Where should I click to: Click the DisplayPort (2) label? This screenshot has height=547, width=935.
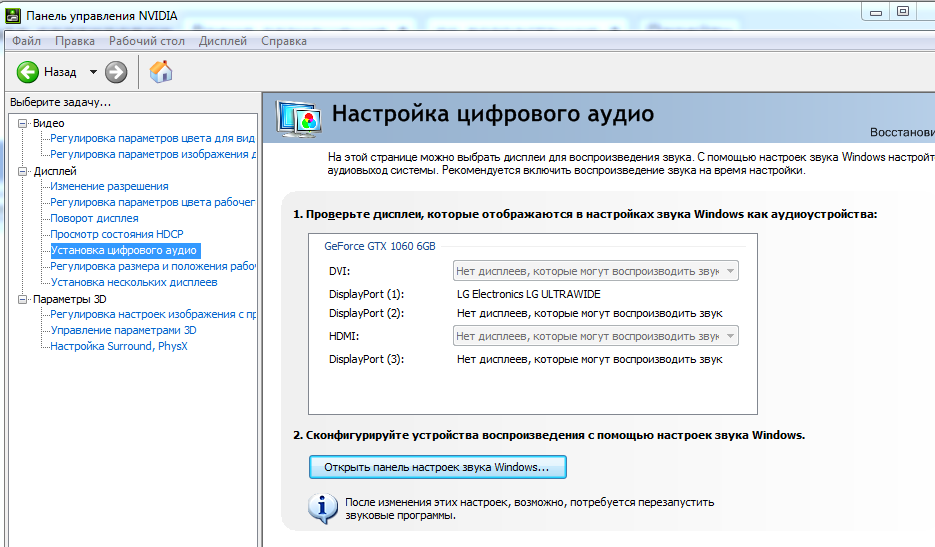coord(366,313)
